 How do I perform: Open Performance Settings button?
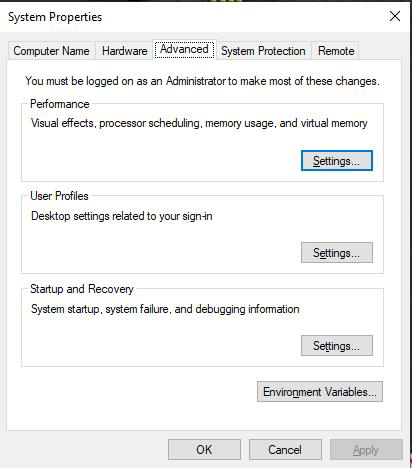pos(337,161)
